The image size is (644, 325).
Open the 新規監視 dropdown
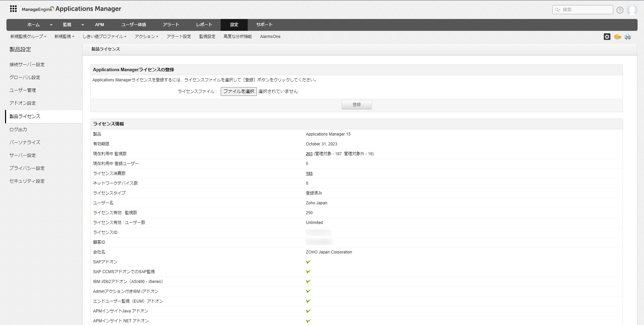pos(64,37)
